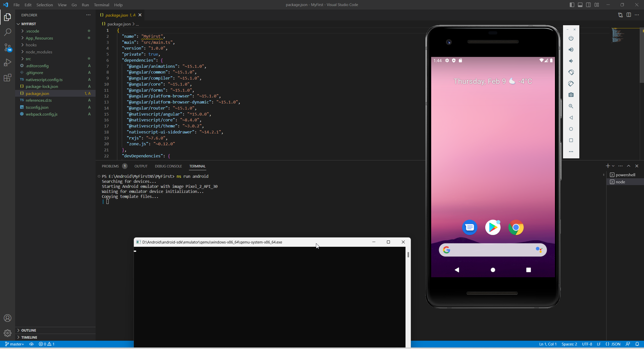Open Source Control view with 98 badge
The width and height of the screenshot is (644, 349).
(8, 47)
